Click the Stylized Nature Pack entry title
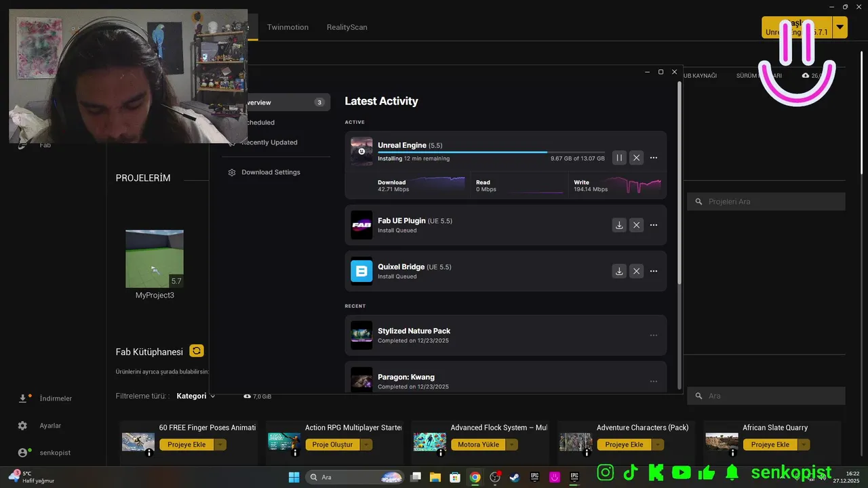The height and width of the screenshot is (488, 868). pyautogui.click(x=414, y=331)
